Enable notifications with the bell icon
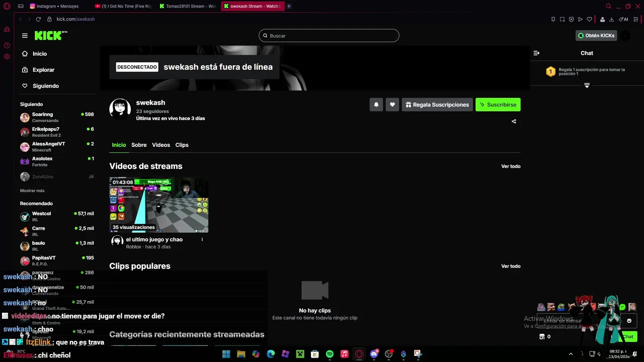Viewport: 644px width, 362px height. tap(376, 105)
